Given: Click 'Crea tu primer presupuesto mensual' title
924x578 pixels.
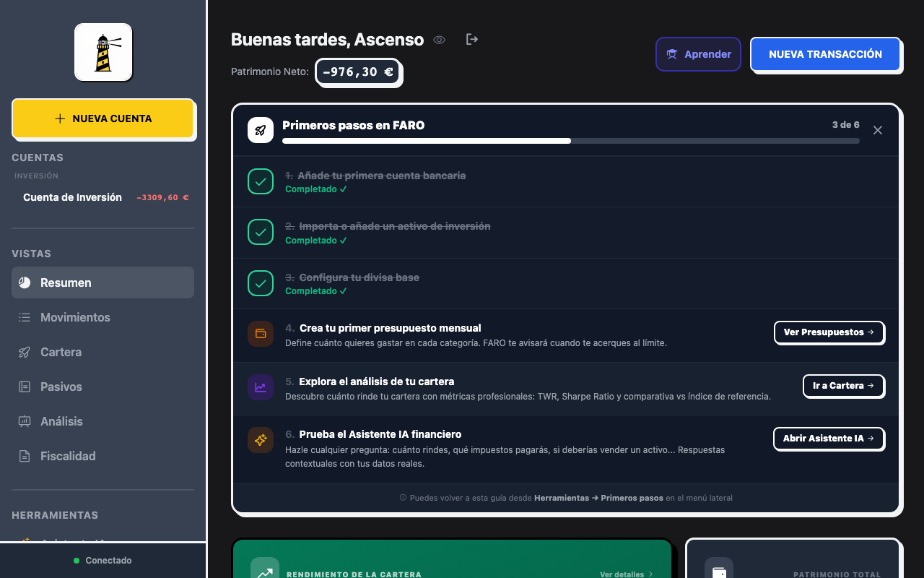Looking at the screenshot, I should tap(390, 328).
